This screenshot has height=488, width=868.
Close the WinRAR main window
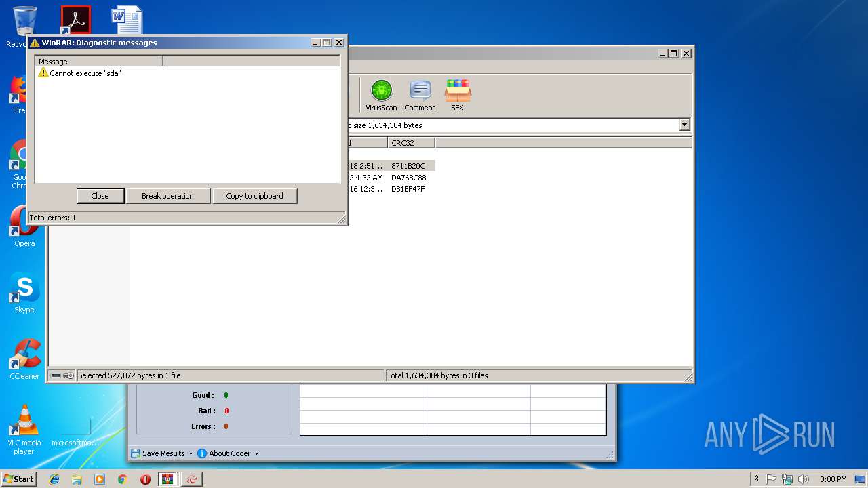point(686,53)
